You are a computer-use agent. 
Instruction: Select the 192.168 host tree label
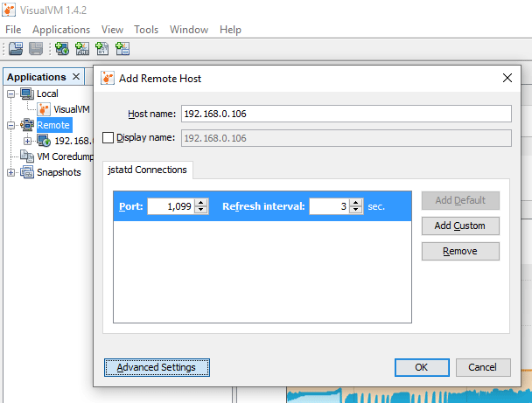click(x=73, y=141)
